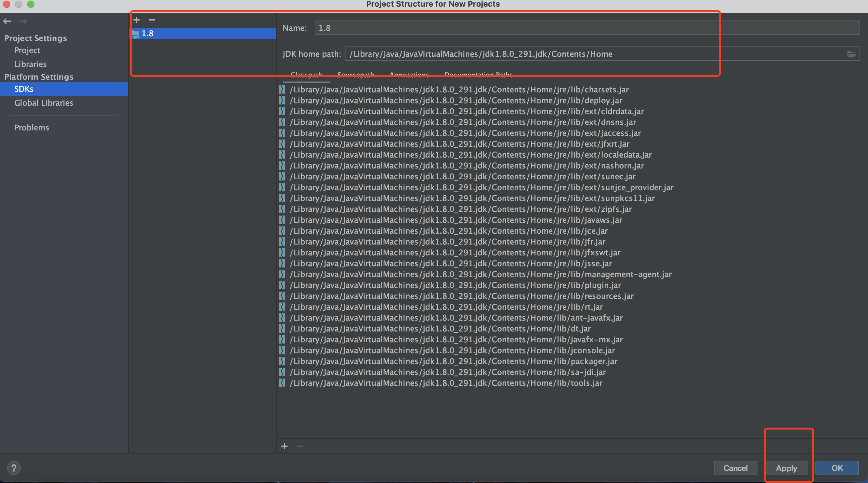This screenshot has height=483, width=868.
Task: Click the remove SDK minus icon
Action: pyautogui.click(x=152, y=20)
